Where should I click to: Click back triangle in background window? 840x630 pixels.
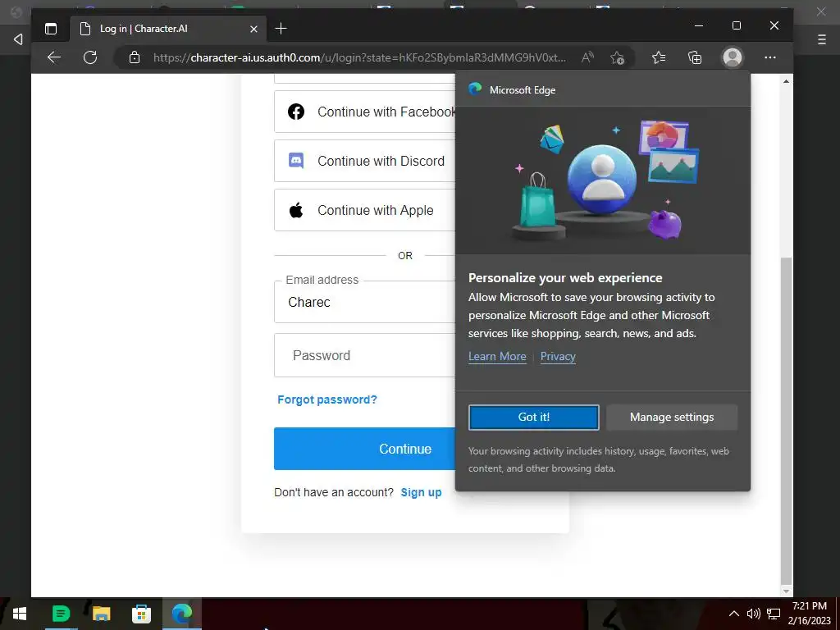tap(18, 39)
